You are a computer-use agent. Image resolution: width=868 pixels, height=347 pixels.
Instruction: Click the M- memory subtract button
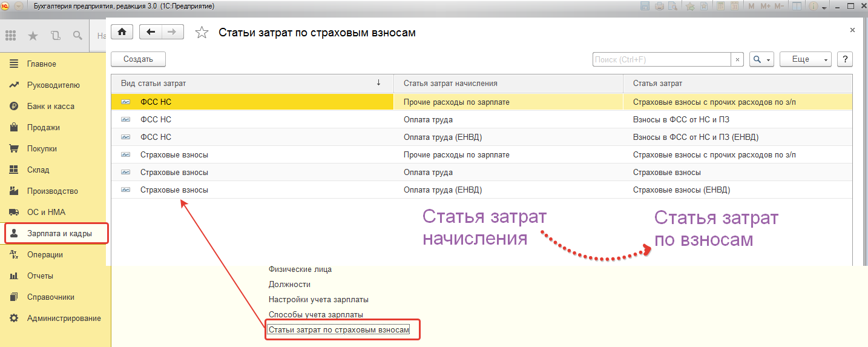point(779,6)
